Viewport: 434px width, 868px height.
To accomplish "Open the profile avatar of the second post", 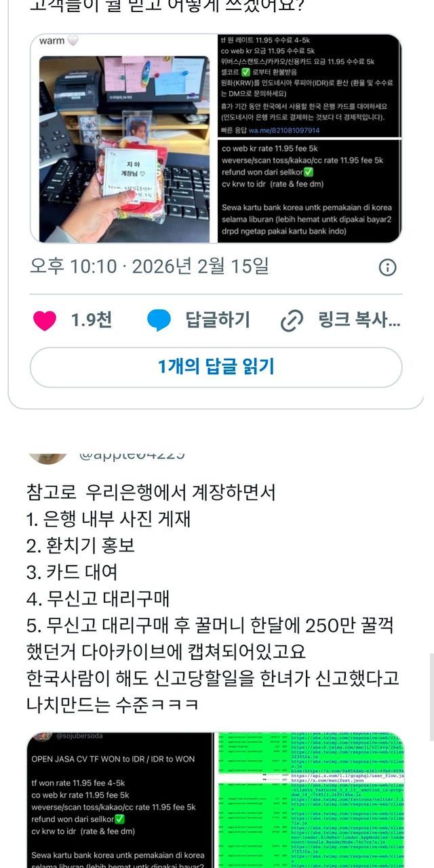I will click(47, 456).
